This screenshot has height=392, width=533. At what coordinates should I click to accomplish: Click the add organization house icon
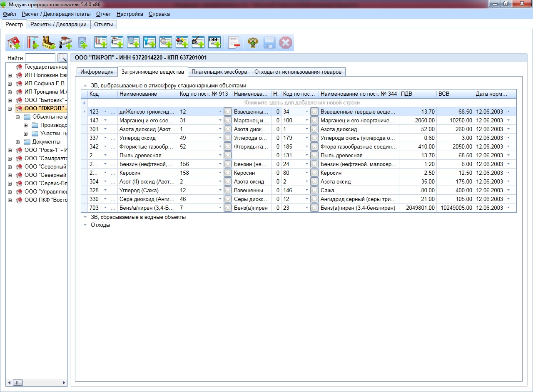tap(14, 42)
